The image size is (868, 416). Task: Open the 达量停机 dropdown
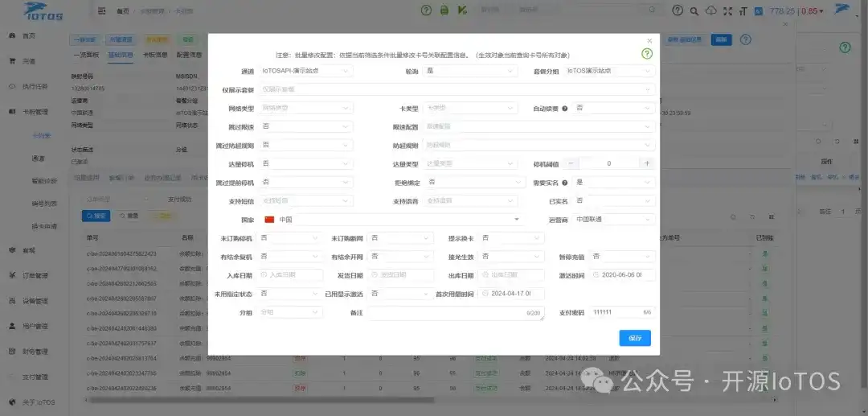pos(305,163)
